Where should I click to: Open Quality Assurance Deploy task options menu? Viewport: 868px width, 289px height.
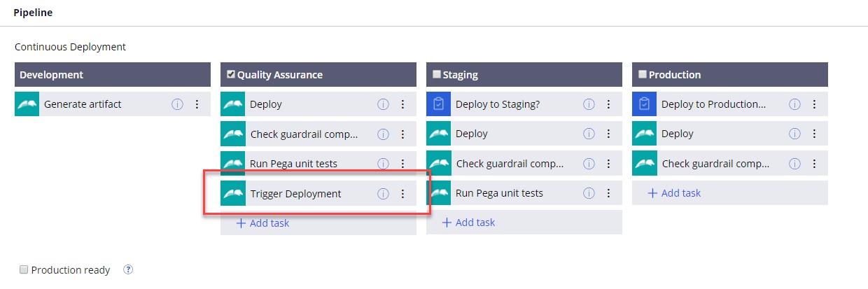click(402, 104)
